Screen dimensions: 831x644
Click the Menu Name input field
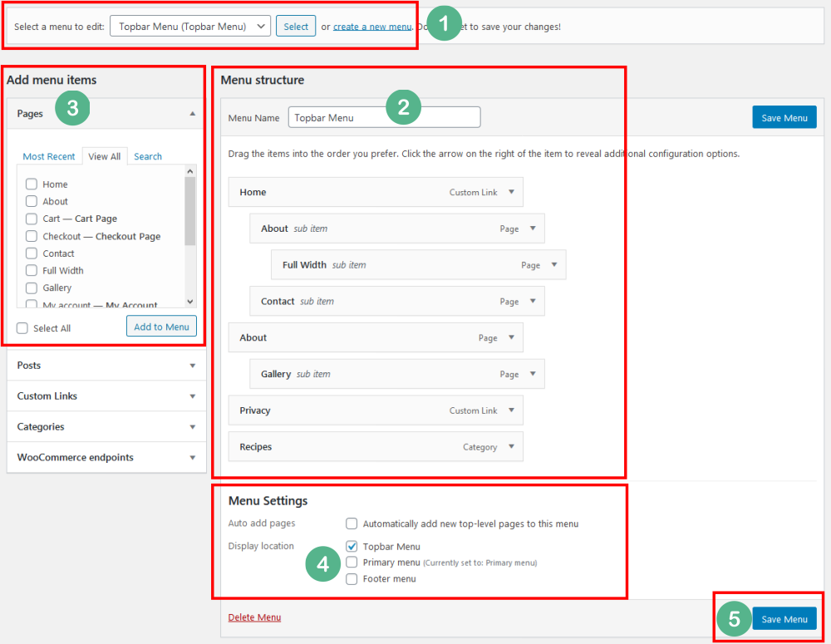384,117
